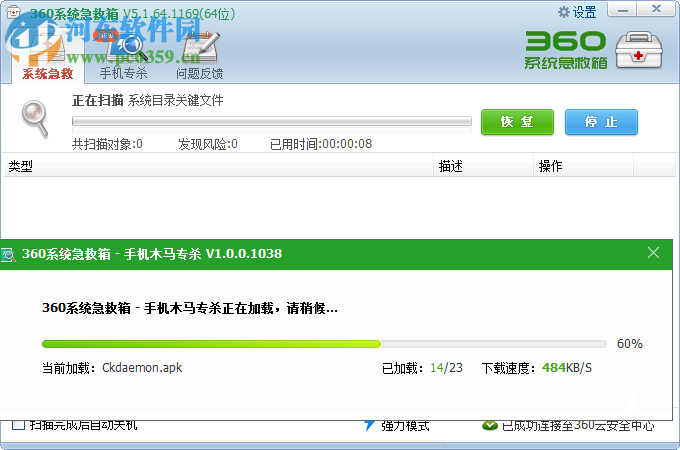The height and width of the screenshot is (450, 680).
Task: Click the 60% progress value
Action: [x=630, y=344]
